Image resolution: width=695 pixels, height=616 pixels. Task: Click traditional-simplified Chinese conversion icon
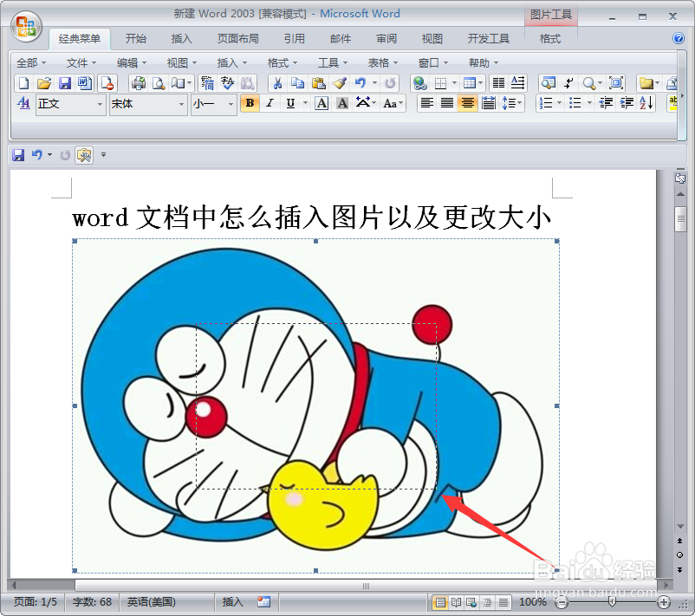coord(207,83)
